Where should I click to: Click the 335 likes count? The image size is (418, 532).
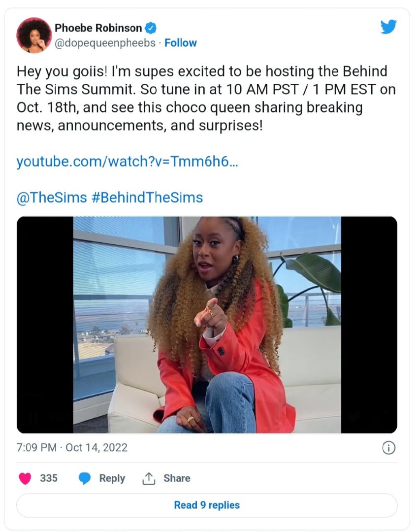coord(49,478)
